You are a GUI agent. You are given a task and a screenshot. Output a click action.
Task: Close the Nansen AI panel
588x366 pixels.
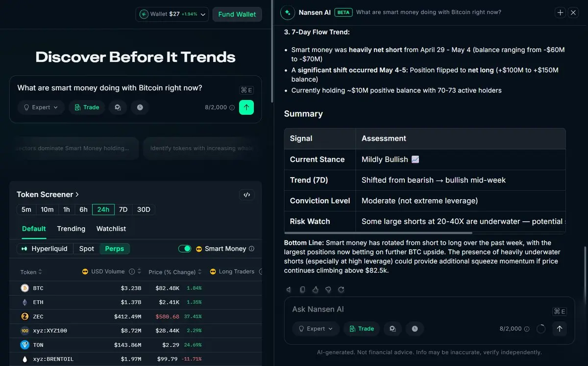(x=573, y=13)
